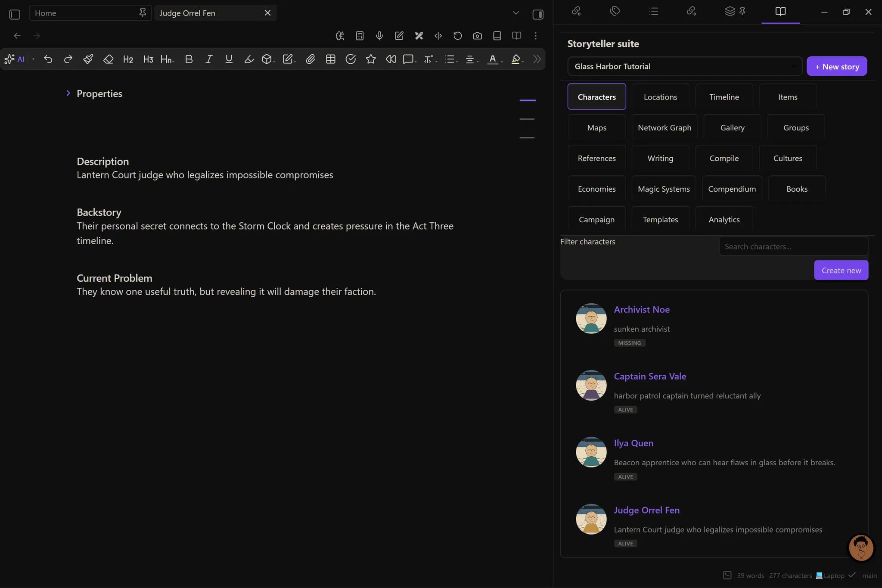Open the pinned layers icon tab in the right sidebar
The width and height of the screenshot is (882, 588).
pyautogui.click(x=735, y=11)
